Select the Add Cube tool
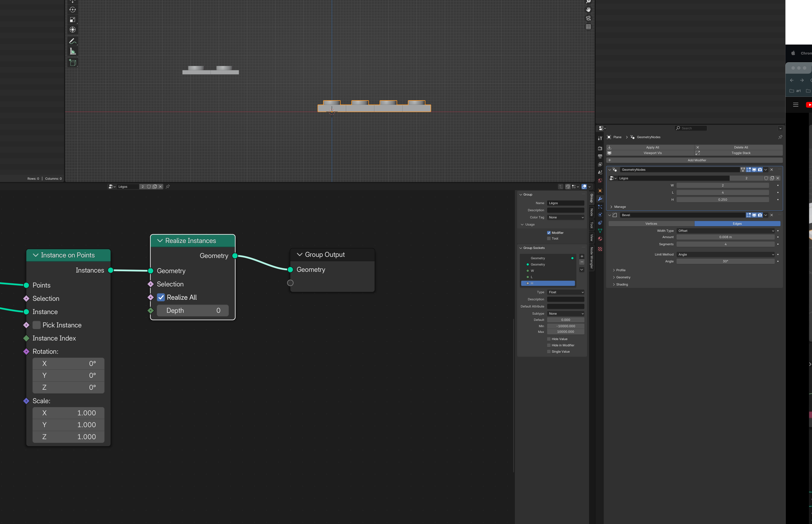This screenshot has width=812, height=524. [72, 63]
